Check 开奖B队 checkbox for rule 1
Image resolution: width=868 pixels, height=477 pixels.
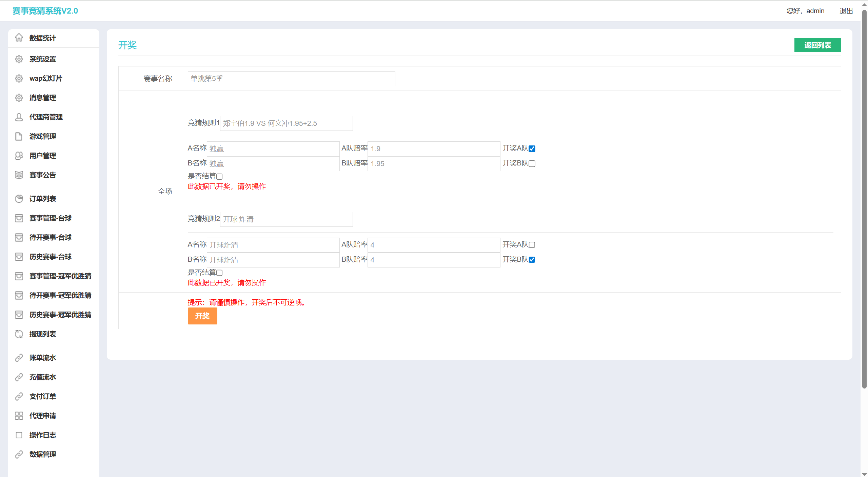point(532,163)
